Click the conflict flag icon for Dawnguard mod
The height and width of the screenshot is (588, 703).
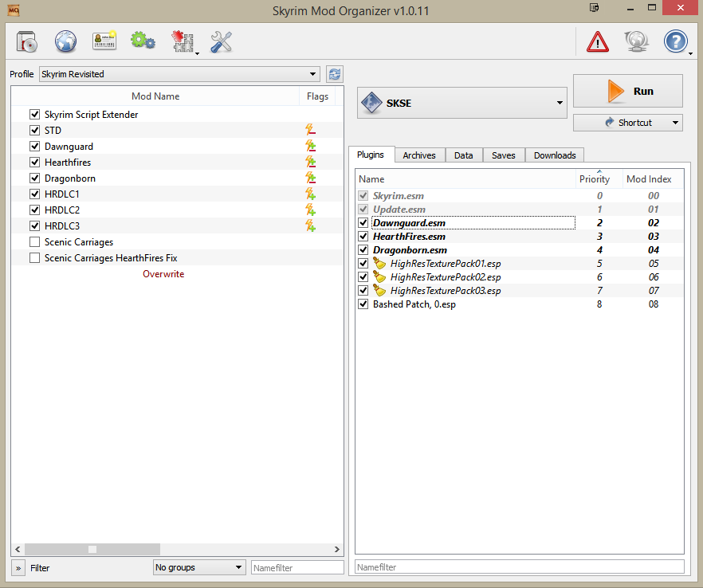pos(310,146)
